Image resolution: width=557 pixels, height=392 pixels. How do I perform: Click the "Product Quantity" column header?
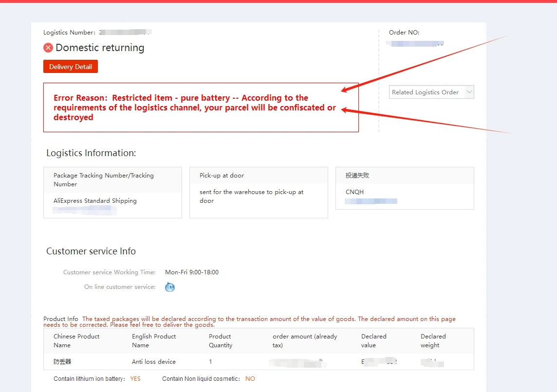click(220, 340)
